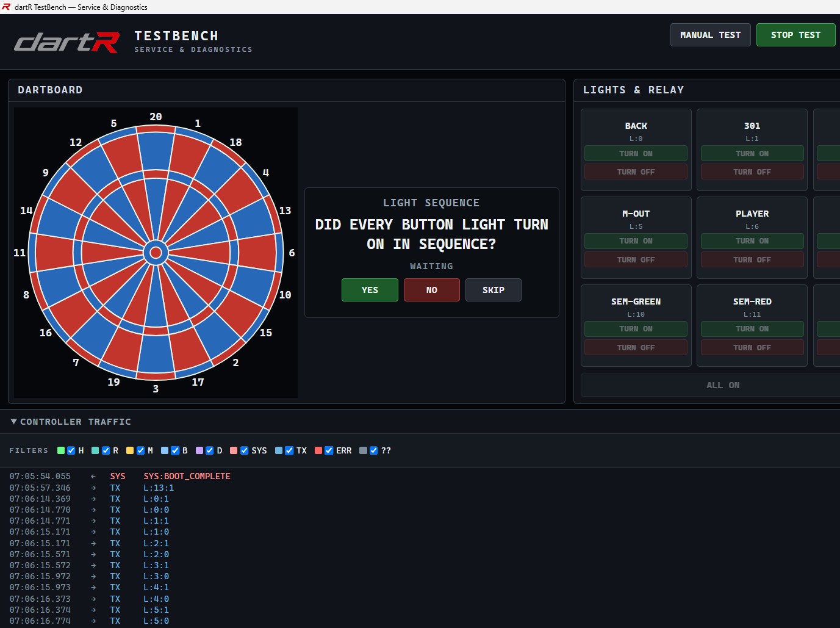Click the number 20 label on dartboard
Screen dimensions: 840x628
click(156, 117)
